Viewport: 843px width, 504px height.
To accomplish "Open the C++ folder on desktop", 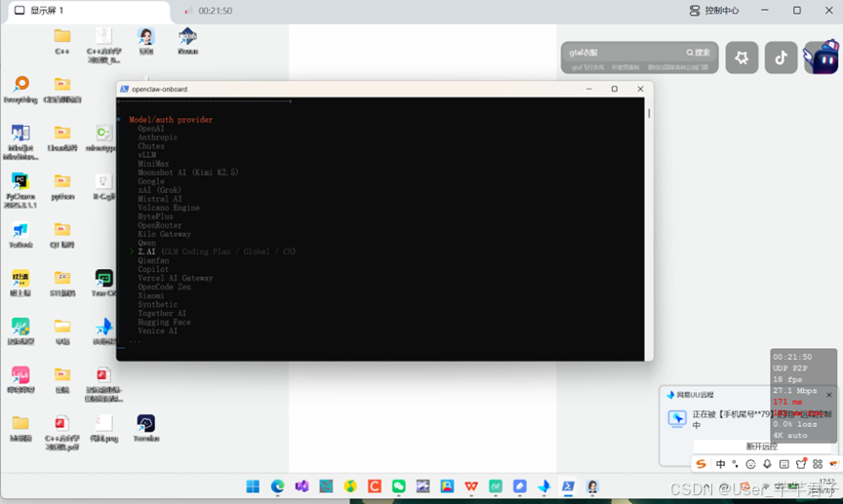I will pyautogui.click(x=61, y=41).
